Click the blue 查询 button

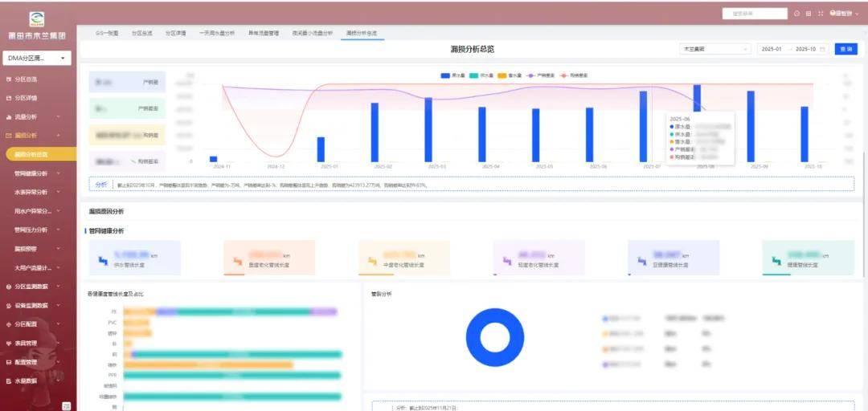[x=845, y=49]
